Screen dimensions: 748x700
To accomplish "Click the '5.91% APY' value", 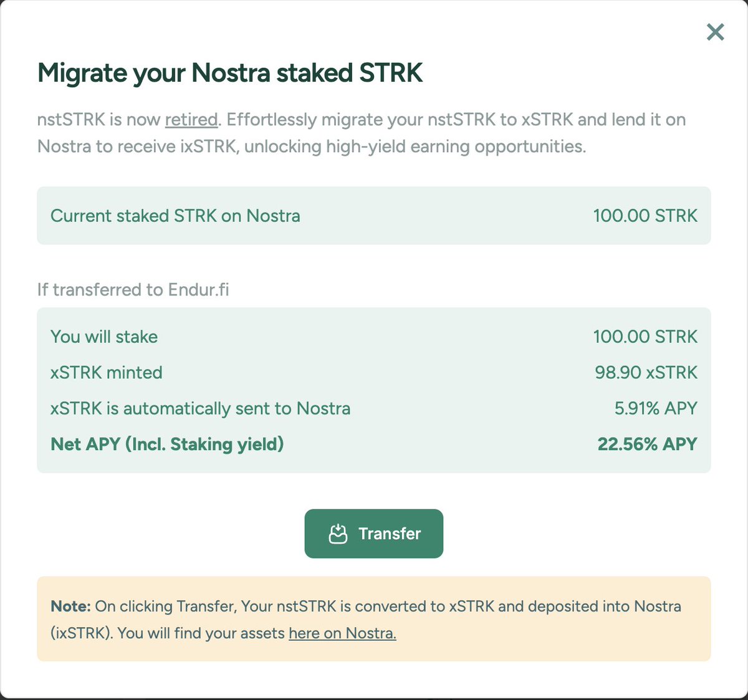I will tap(656, 408).
